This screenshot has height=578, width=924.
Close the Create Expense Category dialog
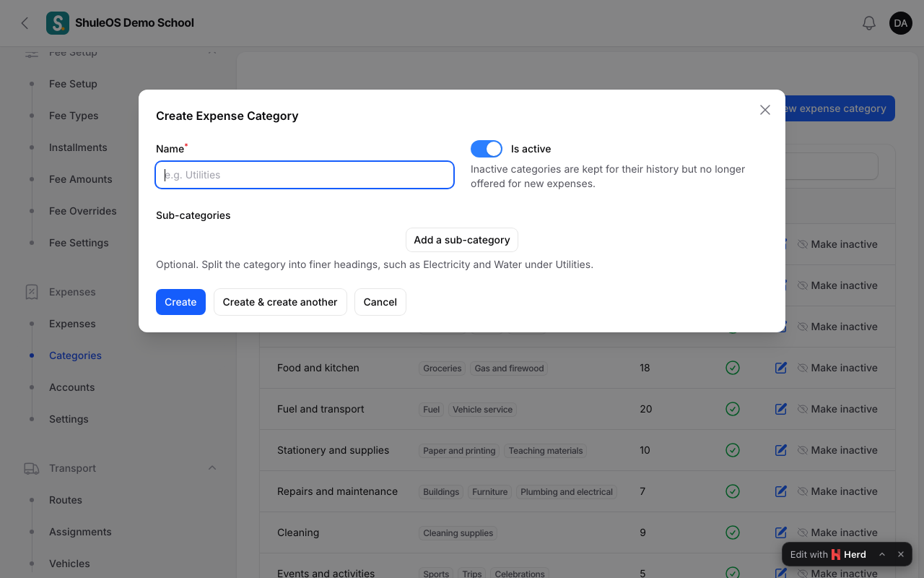point(765,110)
